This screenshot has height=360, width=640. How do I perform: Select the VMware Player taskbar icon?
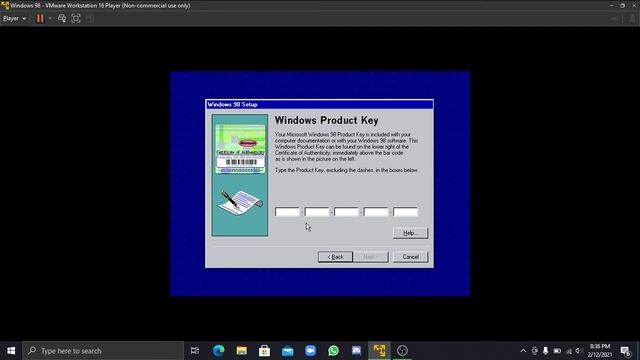coord(379,351)
